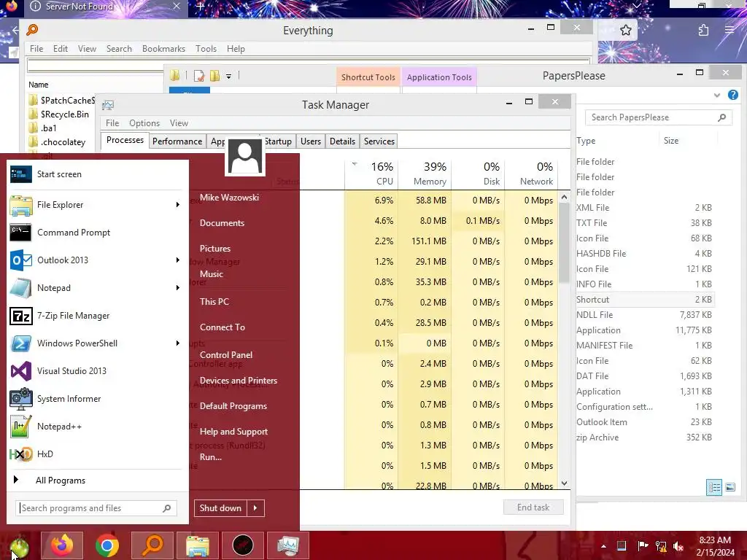Switch to Performance tab in Task Manager
Viewport: 747px width, 560px height.
coord(177,141)
